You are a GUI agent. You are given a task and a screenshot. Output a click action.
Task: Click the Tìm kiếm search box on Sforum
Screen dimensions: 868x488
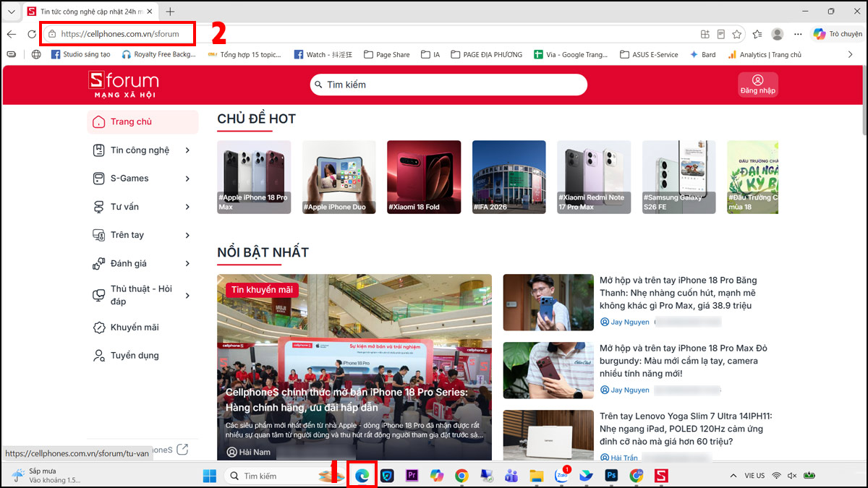point(448,85)
